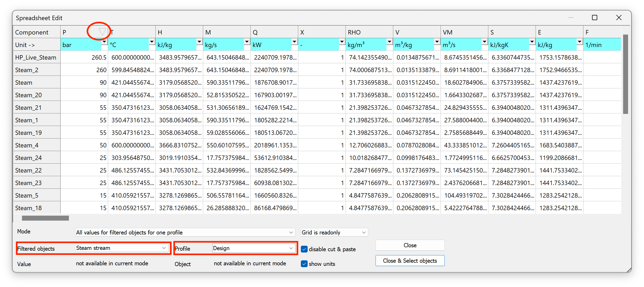Expand the Mode dropdown
Screen dimensions: 644x287
(291, 232)
